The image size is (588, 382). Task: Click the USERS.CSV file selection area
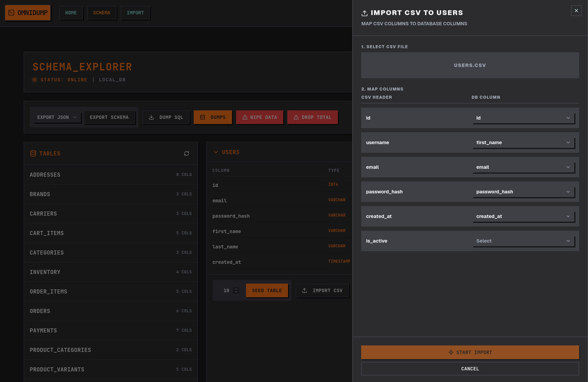[470, 65]
